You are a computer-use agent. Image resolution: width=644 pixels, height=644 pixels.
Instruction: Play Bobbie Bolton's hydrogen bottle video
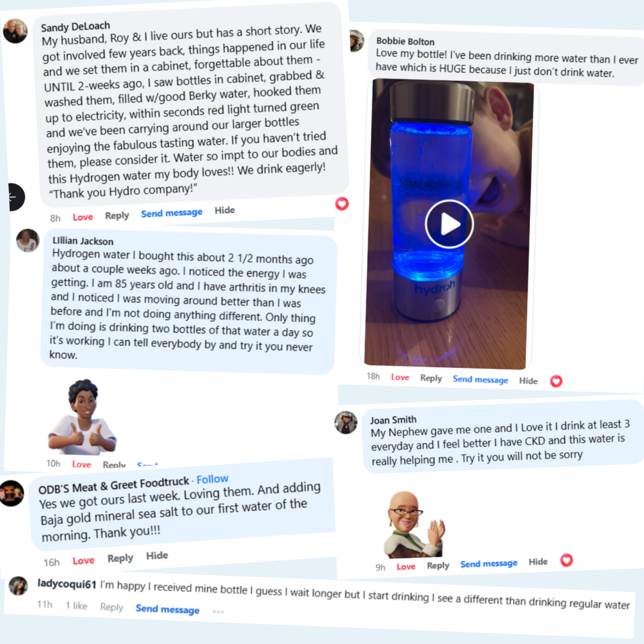coord(449,224)
